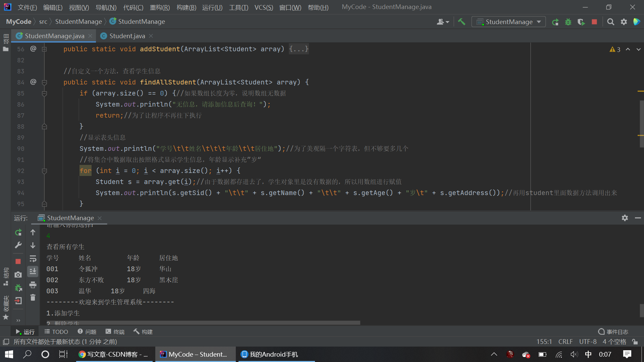Jump to next stack frame down arrow

click(33, 245)
